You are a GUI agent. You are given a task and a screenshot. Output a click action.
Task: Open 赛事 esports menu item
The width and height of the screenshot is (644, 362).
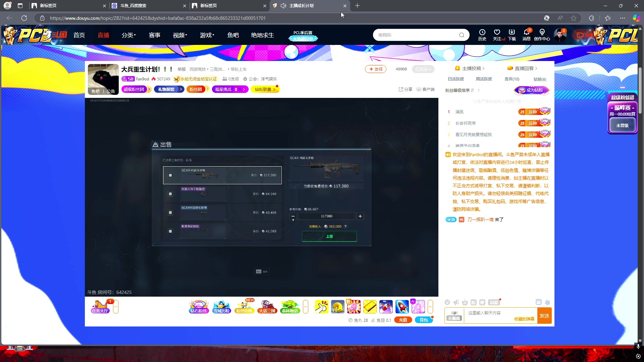pos(155,35)
